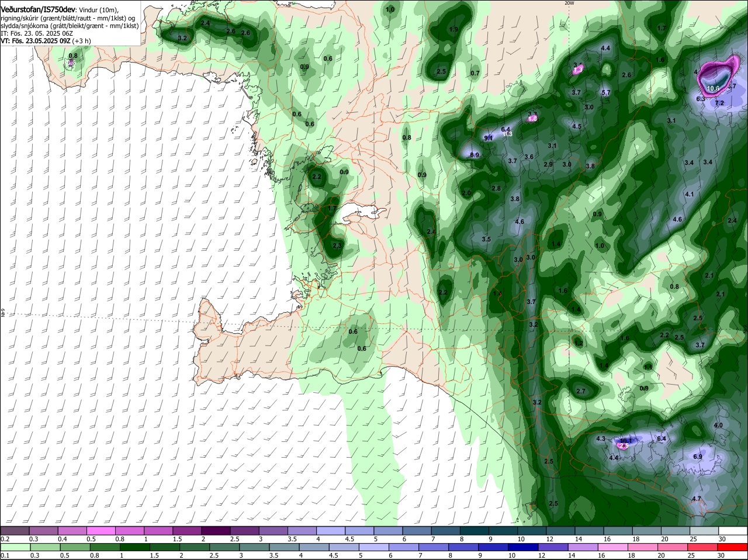Click the 10.1 value near the bottom
This screenshot has width=748, height=560.
pyautogui.click(x=625, y=440)
